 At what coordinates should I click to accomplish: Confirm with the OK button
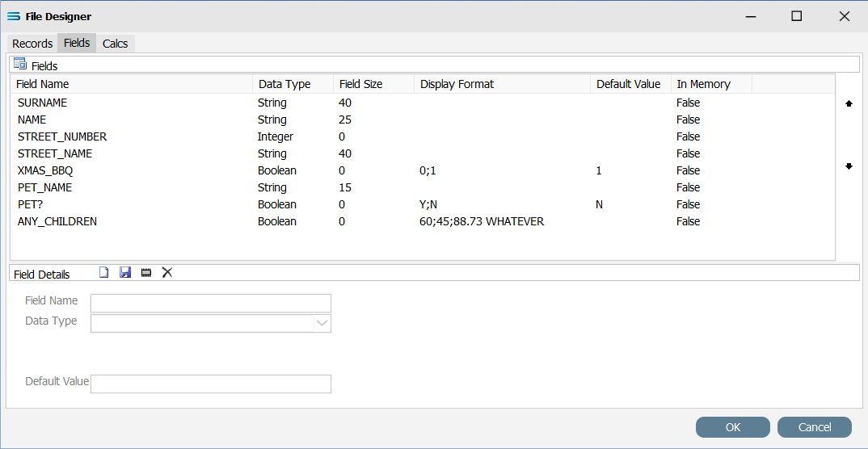(x=733, y=427)
